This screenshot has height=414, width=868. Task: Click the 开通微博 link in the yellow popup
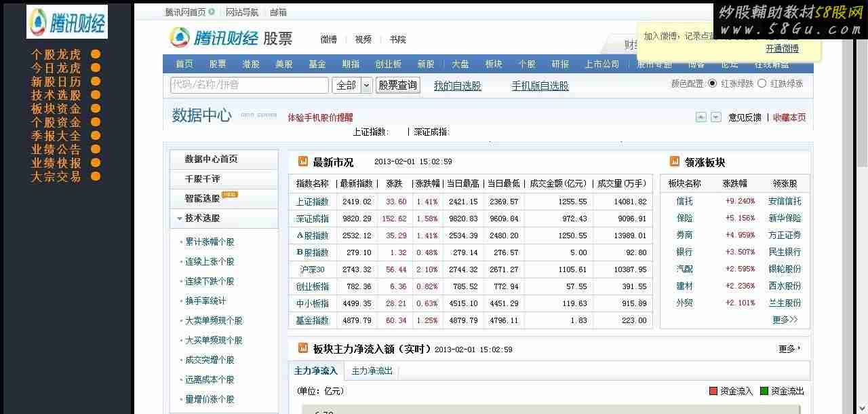pos(783,48)
